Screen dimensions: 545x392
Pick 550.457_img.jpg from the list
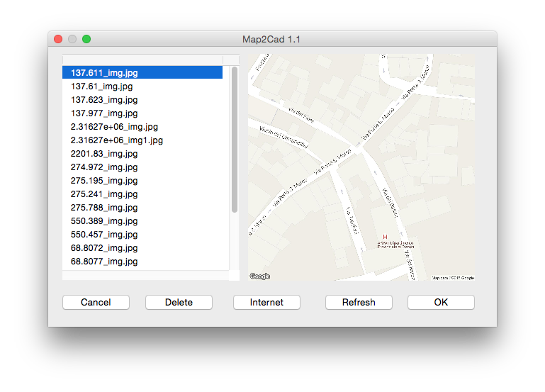[142, 235]
